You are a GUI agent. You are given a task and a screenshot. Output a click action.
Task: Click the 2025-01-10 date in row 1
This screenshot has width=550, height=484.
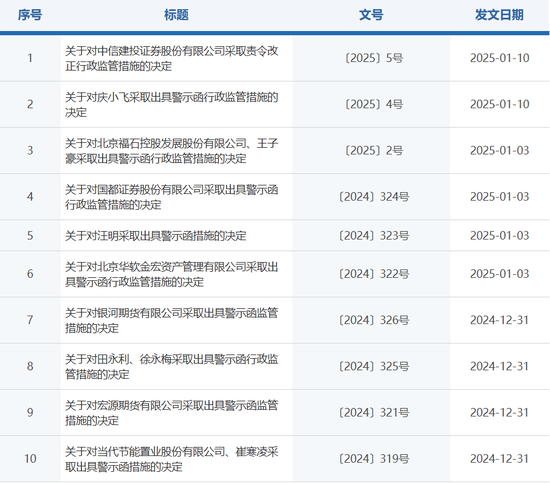pyautogui.click(x=499, y=58)
